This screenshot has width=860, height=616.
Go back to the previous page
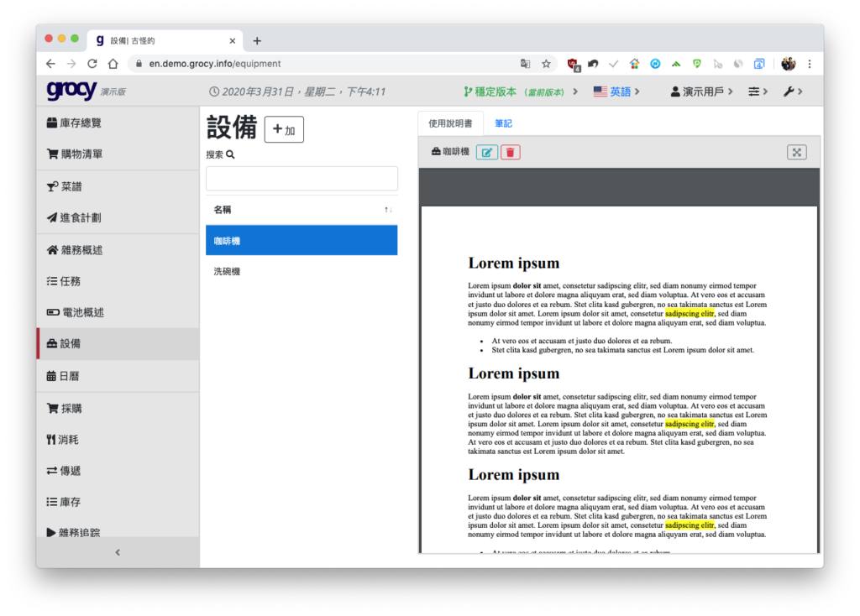coord(51,64)
